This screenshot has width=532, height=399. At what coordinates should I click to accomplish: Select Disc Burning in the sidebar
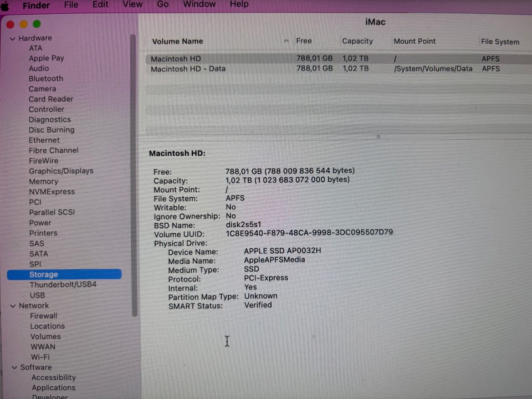click(52, 130)
